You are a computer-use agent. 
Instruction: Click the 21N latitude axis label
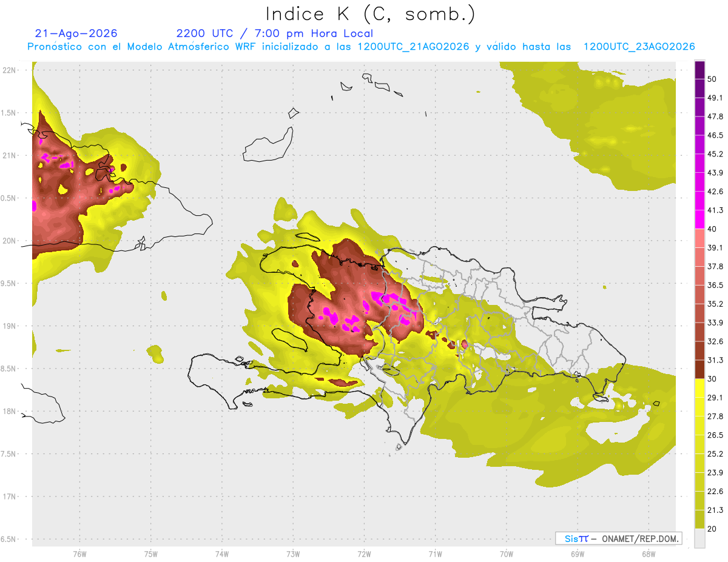[9, 155]
